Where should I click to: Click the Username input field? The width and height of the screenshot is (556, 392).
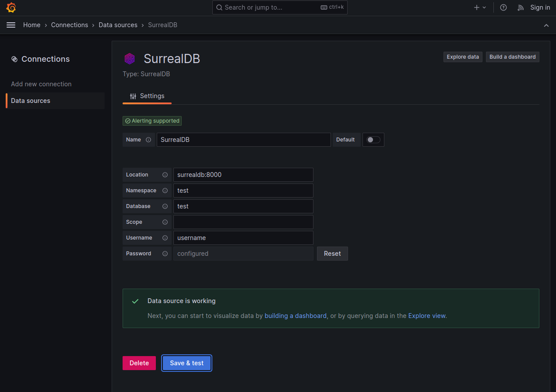(243, 238)
